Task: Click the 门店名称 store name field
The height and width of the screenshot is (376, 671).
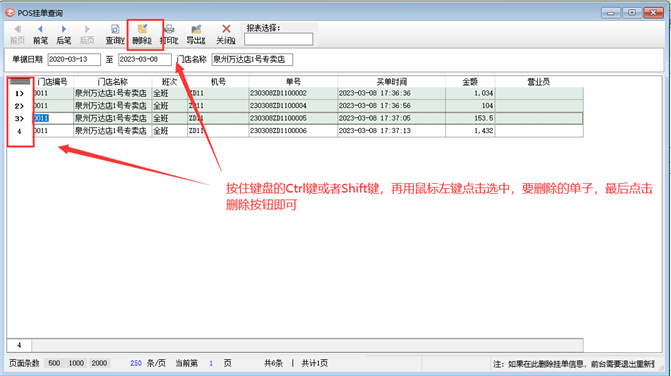Action: click(x=252, y=59)
